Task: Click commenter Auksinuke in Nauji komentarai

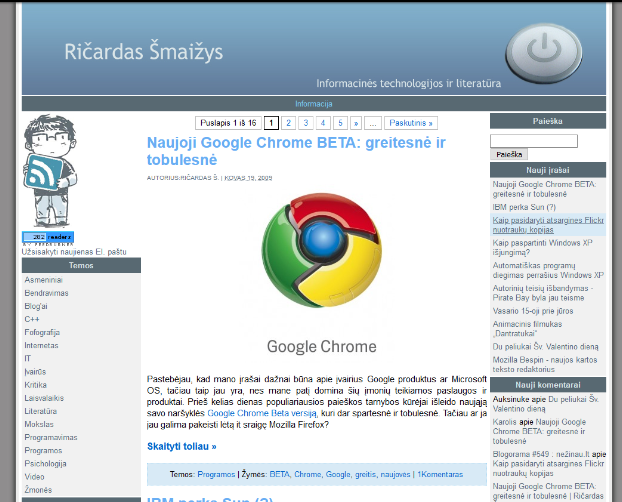Action: click(511, 399)
